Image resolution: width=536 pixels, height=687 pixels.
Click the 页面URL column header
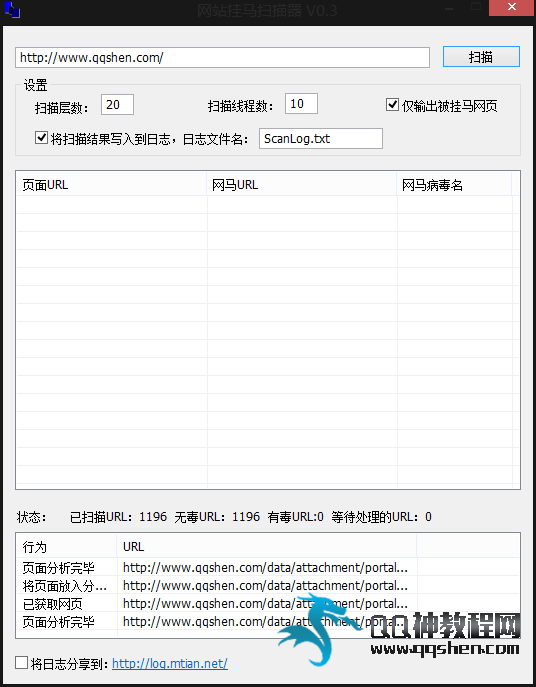pyautogui.click(x=111, y=185)
